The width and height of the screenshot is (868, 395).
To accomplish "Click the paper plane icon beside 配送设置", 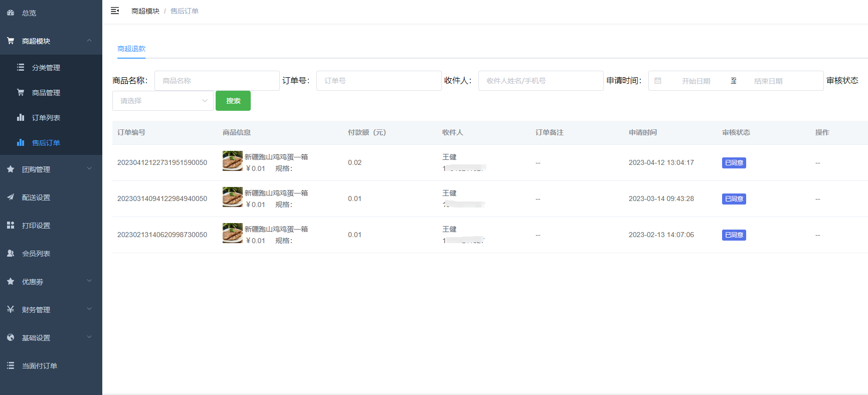I will pyautogui.click(x=11, y=197).
